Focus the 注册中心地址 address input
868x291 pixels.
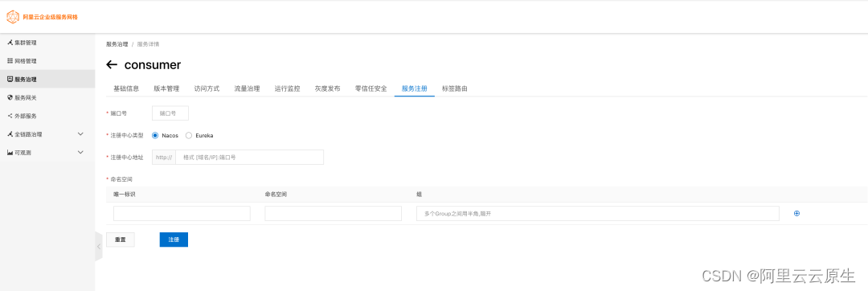250,157
